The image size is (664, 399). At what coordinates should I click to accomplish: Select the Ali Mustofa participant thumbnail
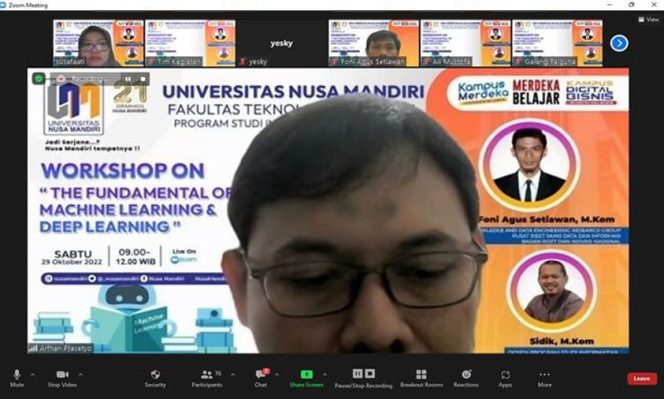click(465, 43)
